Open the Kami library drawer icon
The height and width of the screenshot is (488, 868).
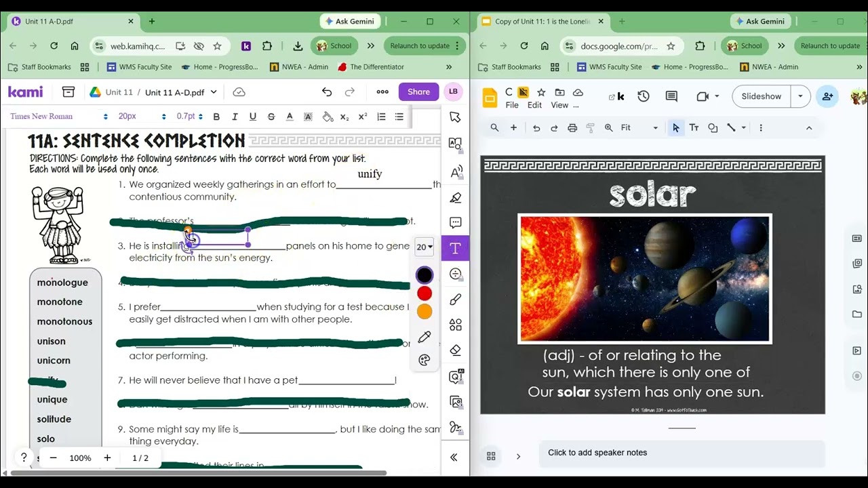point(68,92)
